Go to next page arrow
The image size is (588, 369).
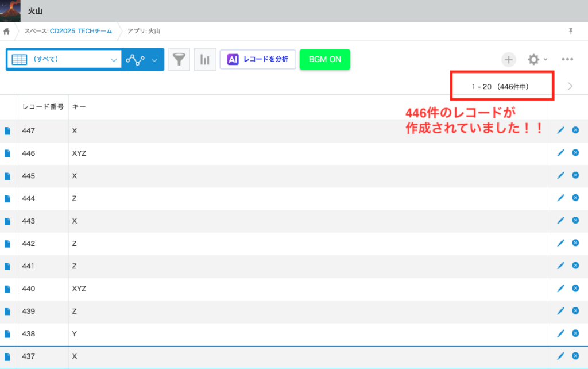click(570, 86)
